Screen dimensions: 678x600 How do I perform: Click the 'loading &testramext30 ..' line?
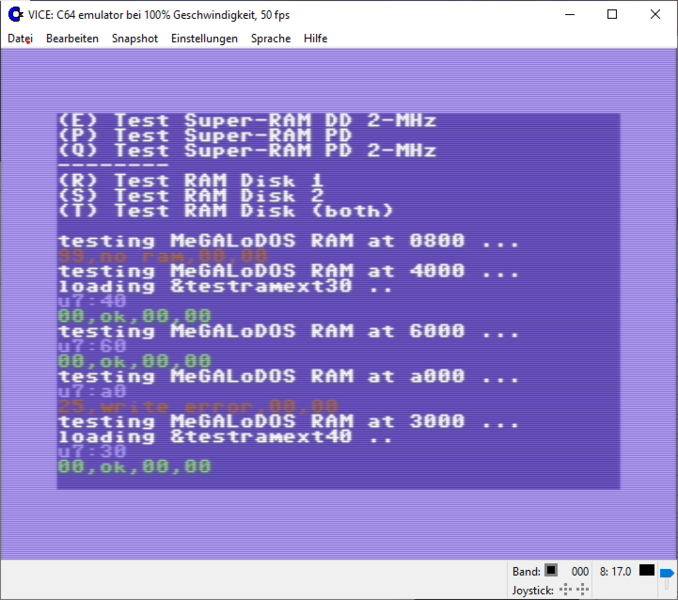(226, 286)
